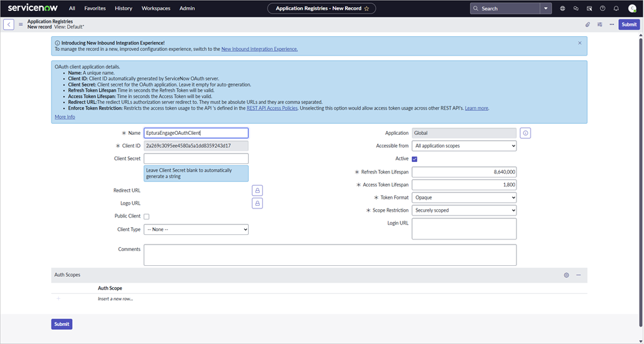644x344 pixels.
Task: Open the History menu
Action: (123, 8)
